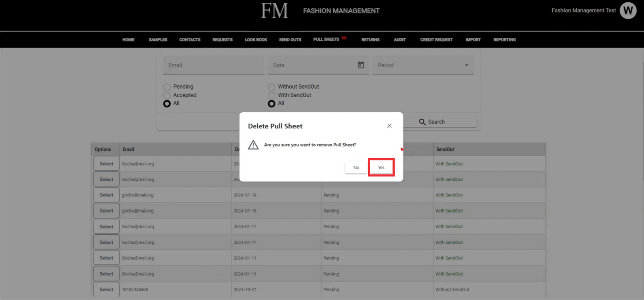Open the calendar picker in Date field
The image size is (644, 300).
coord(361,65)
